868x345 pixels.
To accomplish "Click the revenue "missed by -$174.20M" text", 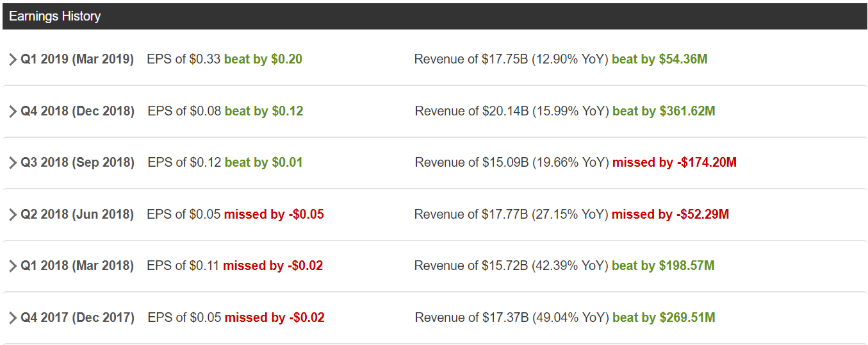I will point(674,163).
